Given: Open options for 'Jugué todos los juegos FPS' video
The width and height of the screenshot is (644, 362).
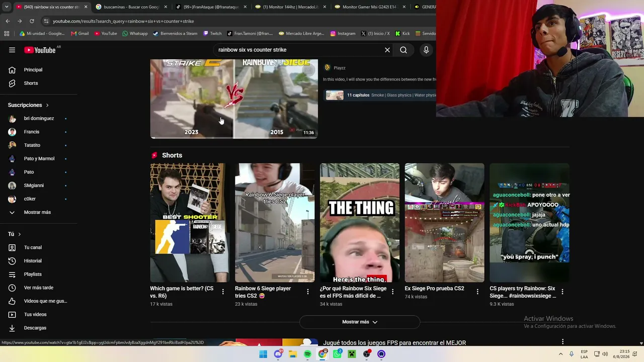Looking at the screenshot, I should point(562,342).
